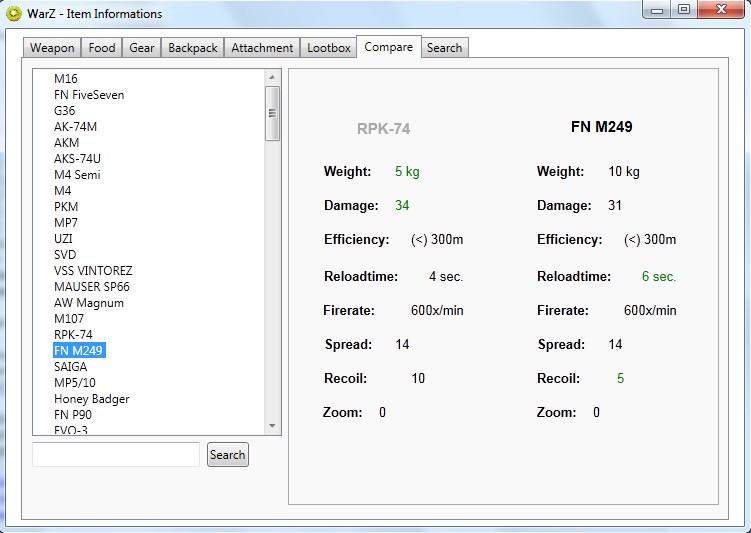The width and height of the screenshot is (751, 533).
Task: Select SVD in the weapon list
Action: [65, 255]
